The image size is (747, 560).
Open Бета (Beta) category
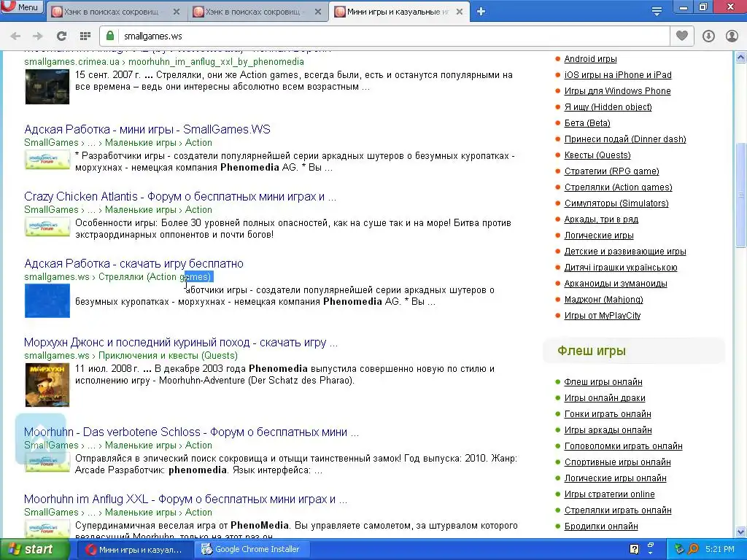(587, 123)
